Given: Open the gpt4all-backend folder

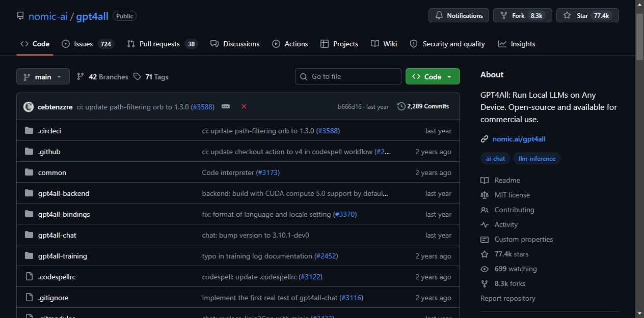Looking at the screenshot, I should (64, 193).
